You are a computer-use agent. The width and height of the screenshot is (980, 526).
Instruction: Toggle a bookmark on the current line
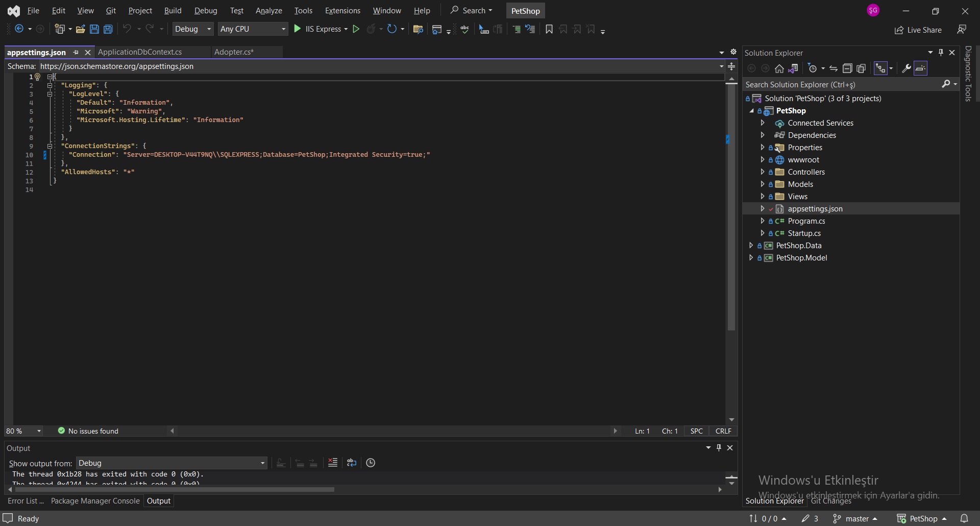click(x=548, y=29)
